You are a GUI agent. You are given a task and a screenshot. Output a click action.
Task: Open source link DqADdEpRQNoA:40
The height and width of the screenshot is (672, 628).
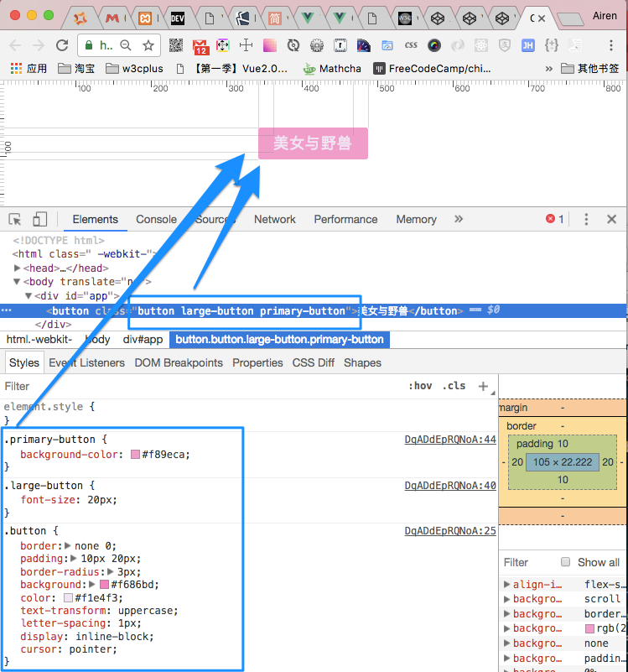click(450, 486)
